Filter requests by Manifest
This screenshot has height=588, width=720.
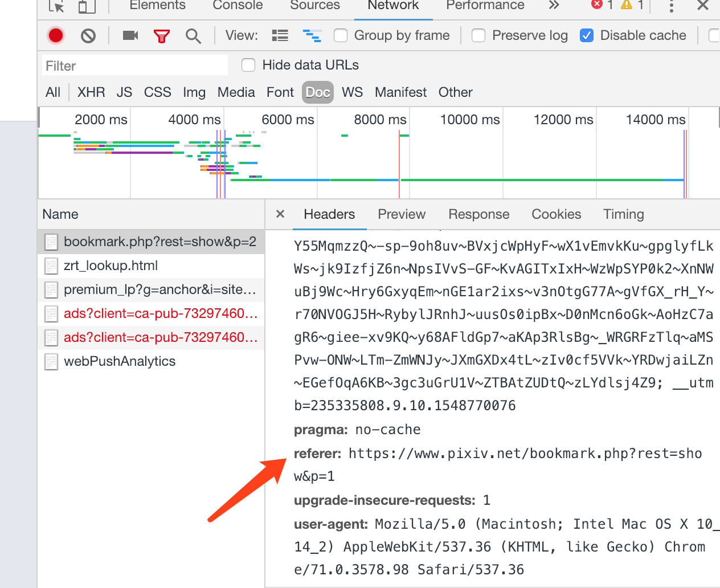[400, 92]
